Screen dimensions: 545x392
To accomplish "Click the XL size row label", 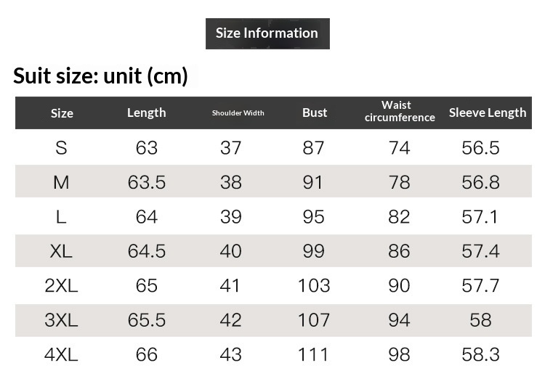I will [x=61, y=251].
